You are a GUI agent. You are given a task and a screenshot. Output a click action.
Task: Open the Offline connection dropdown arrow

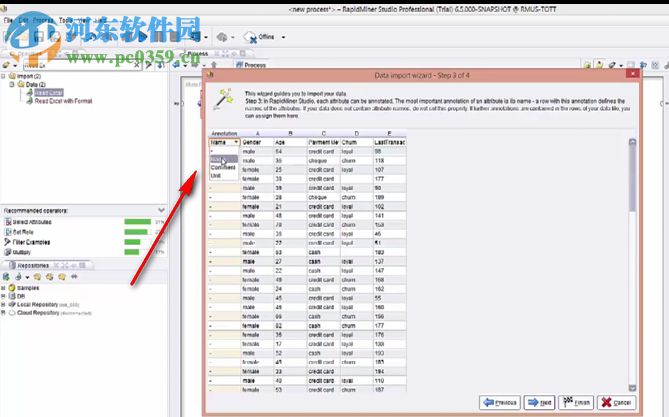coord(283,37)
